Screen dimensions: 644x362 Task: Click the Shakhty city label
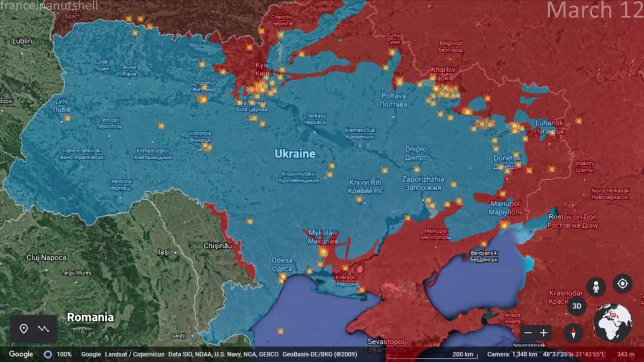585,166
